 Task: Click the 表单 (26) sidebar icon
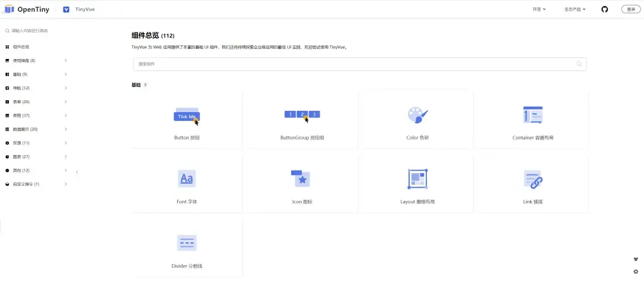[x=7, y=102]
